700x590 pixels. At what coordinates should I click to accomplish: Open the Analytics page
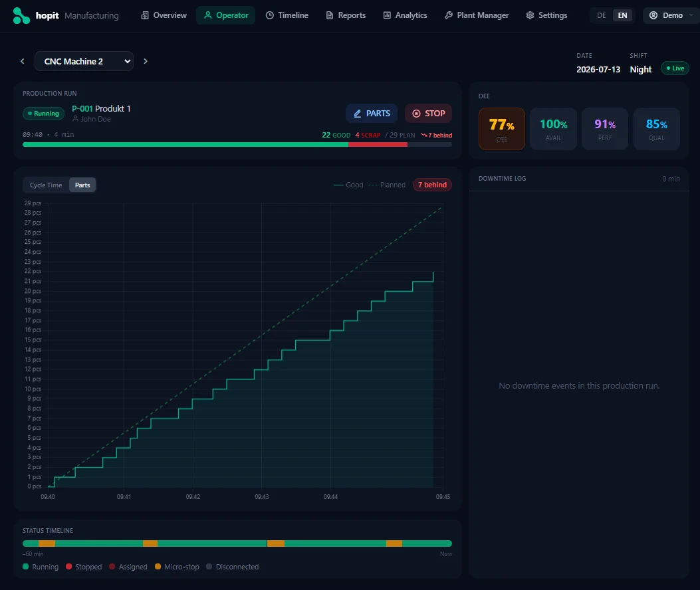point(405,15)
